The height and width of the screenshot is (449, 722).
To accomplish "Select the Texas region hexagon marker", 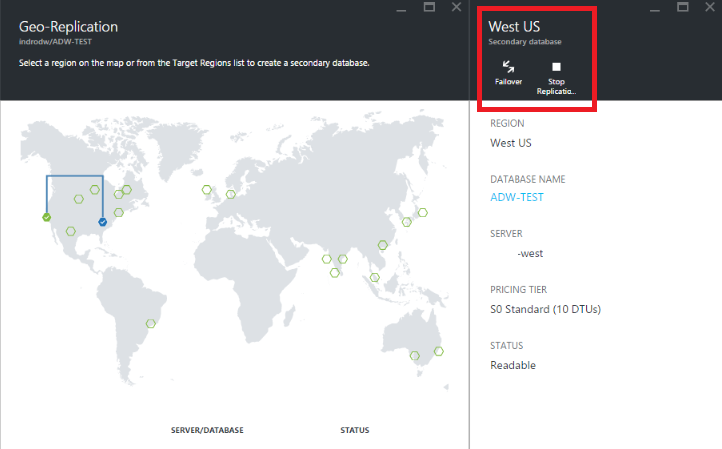I will tap(71, 230).
